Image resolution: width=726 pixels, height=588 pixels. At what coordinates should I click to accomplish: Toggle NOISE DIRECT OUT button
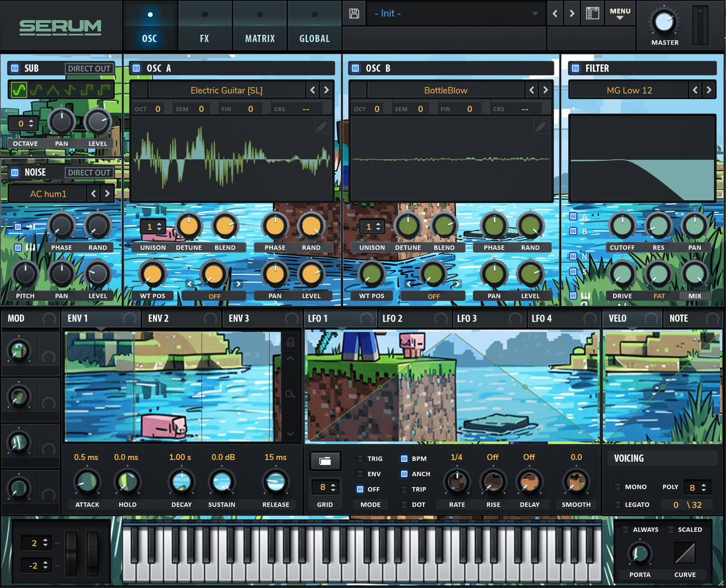coord(89,172)
